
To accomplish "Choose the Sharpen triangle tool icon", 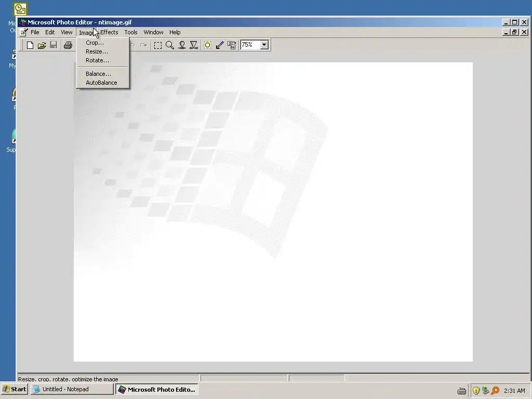I will point(194,45).
